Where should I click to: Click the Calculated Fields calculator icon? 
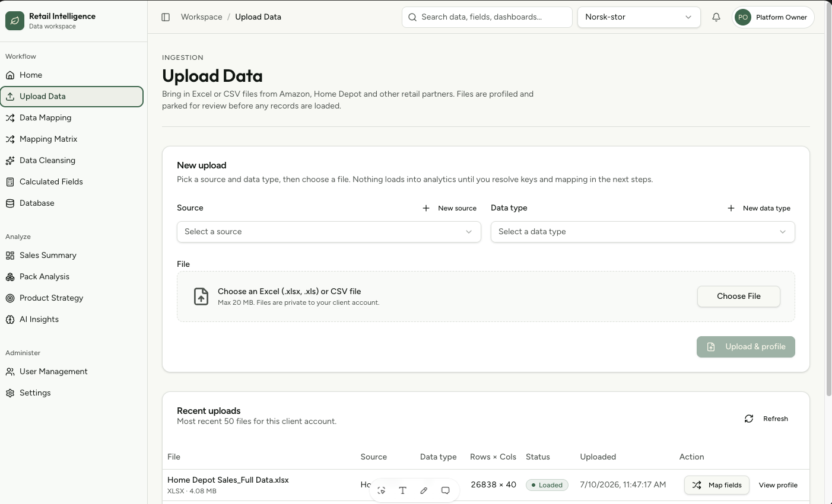click(10, 182)
